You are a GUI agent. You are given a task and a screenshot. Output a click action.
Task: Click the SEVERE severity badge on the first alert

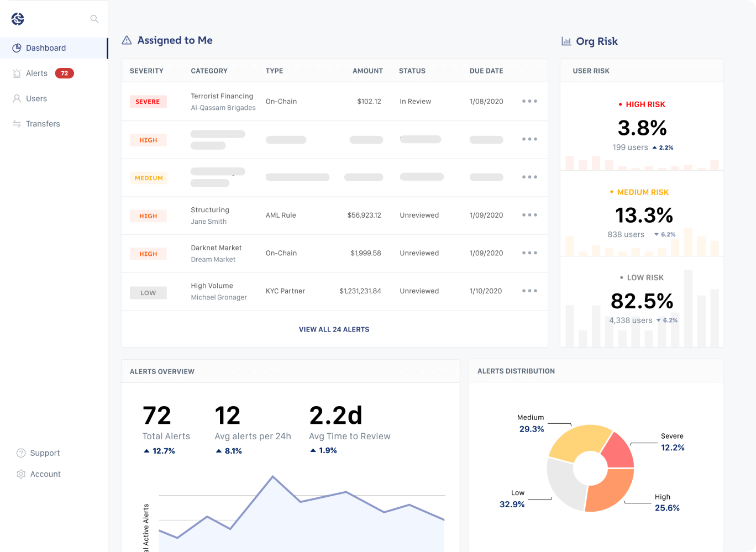click(148, 102)
